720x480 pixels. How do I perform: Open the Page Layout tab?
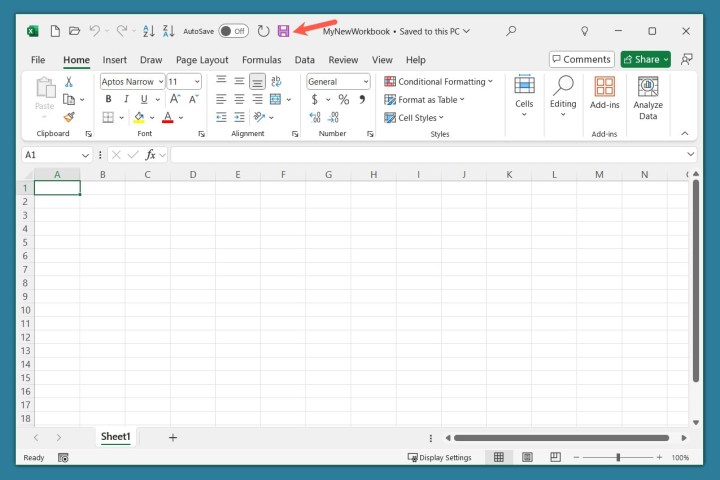tap(200, 60)
